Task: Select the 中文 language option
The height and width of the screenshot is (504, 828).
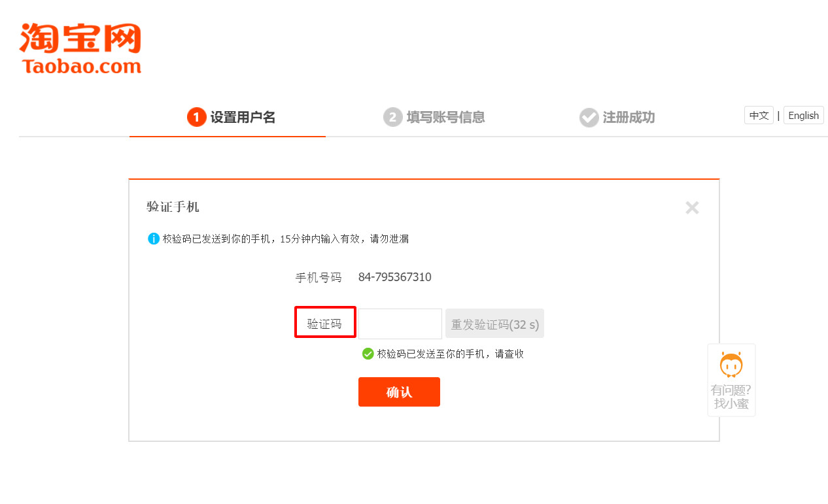Action: point(759,115)
